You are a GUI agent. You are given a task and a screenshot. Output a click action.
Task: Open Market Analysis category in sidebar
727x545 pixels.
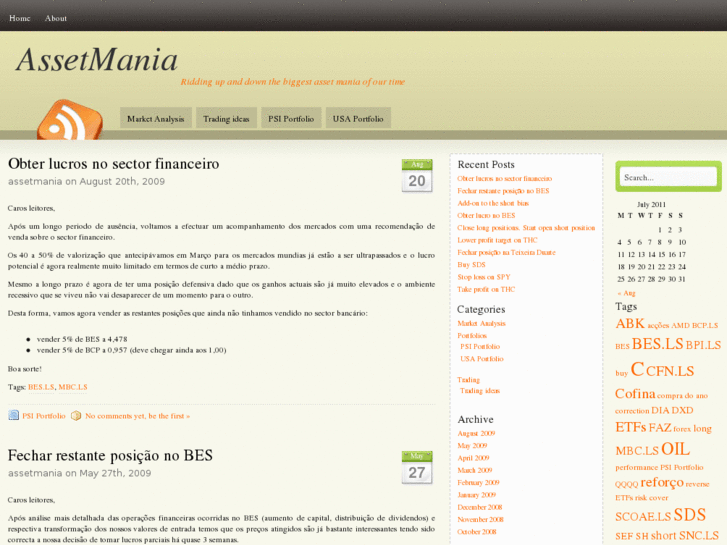pos(481,323)
